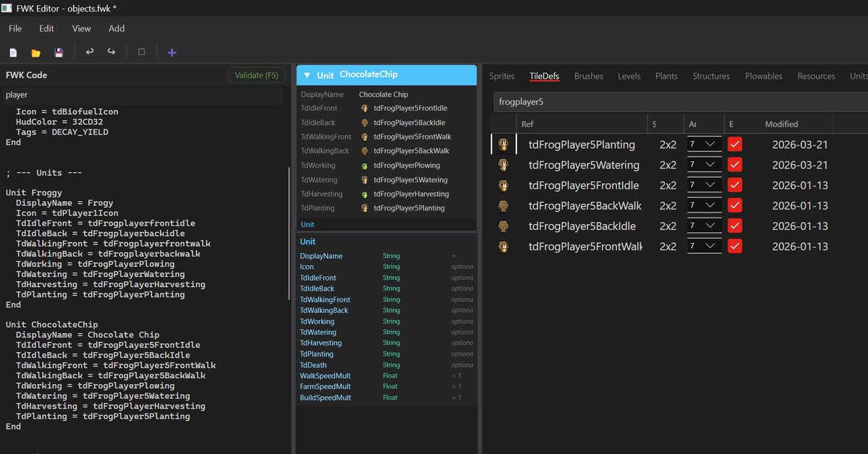
Task: Click the sprite icon beside TdWatering value
Action: tap(365, 180)
